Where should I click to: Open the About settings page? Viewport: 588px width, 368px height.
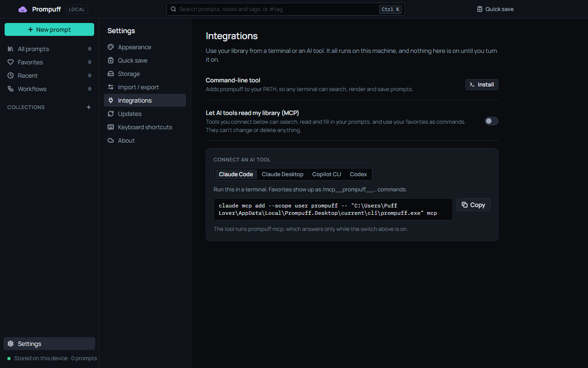tap(145, 140)
